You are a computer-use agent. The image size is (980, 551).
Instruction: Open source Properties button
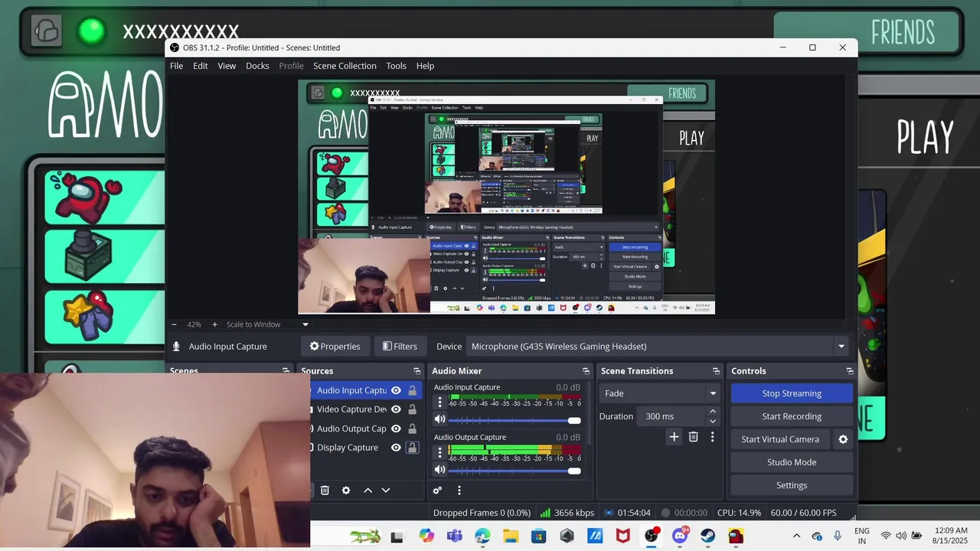pos(335,347)
